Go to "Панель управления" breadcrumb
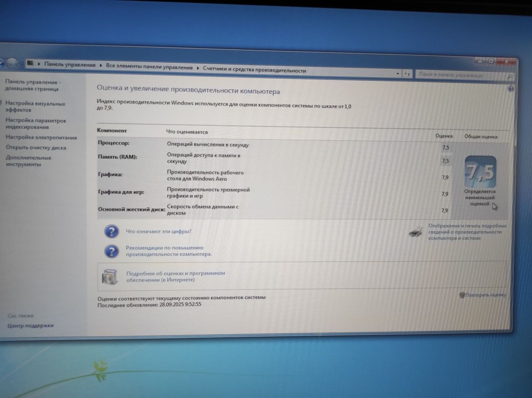The image size is (532, 398). pyautogui.click(x=70, y=65)
